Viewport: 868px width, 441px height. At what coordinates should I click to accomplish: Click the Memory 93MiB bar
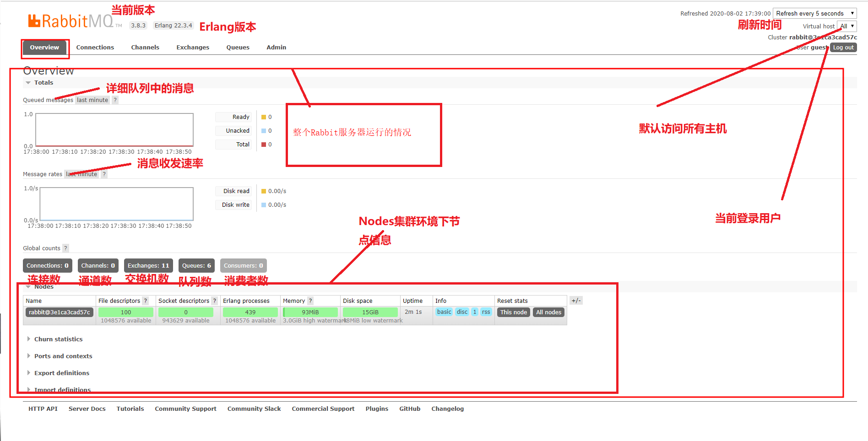coord(310,312)
